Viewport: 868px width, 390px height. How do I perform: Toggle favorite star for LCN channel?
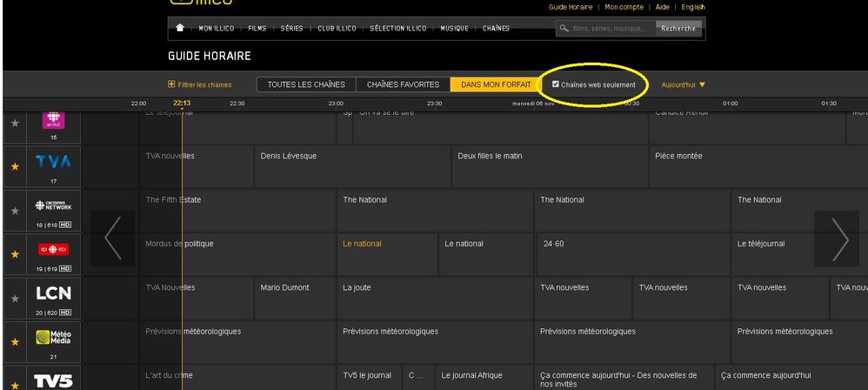click(x=14, y=298)
